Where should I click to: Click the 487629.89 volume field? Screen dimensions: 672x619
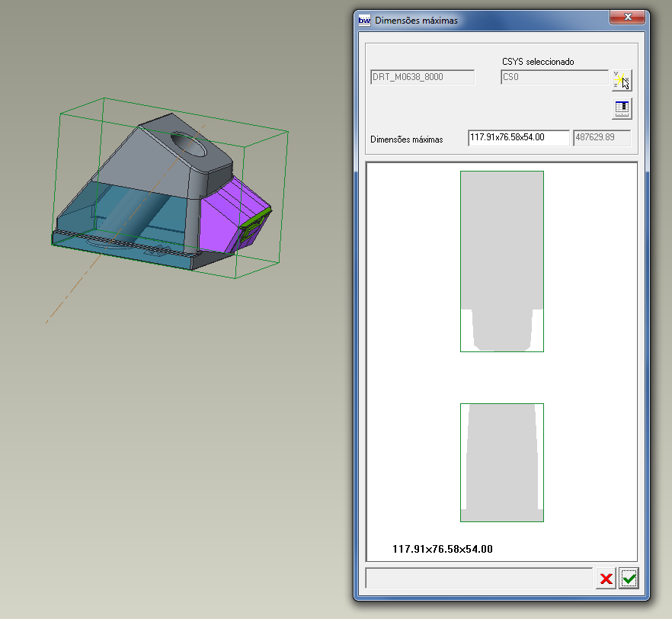[602, 138]
